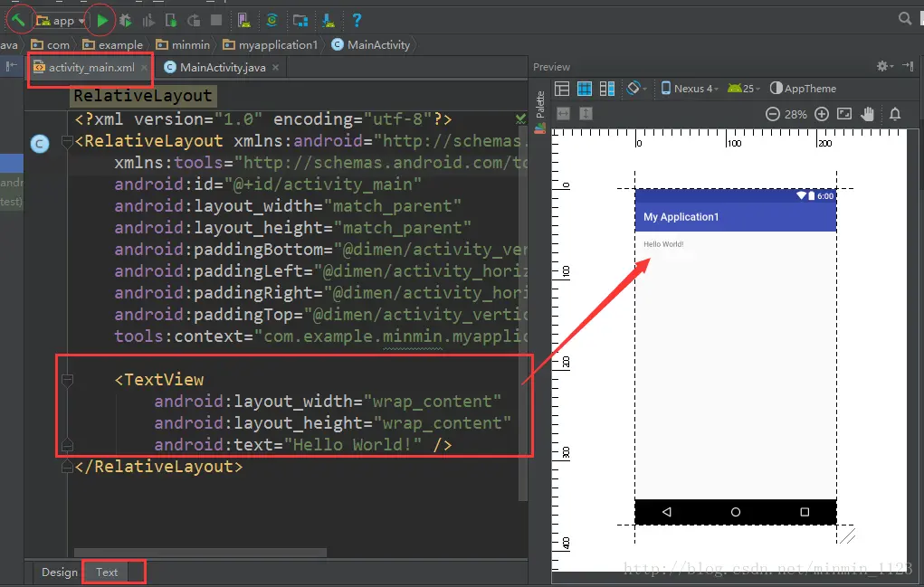Click the related class C gutter icon

click(40, 144)
